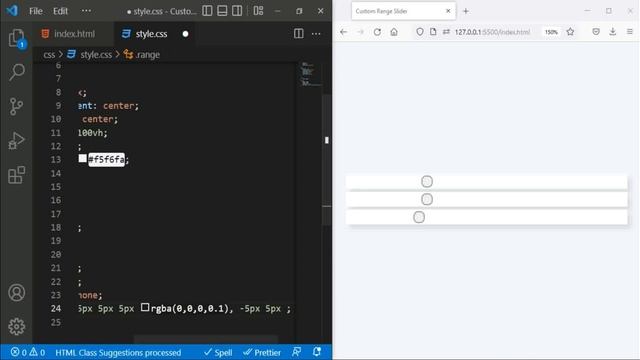Open browser application hamburger menu
This screenshot has height=360, width=640.
[x=630, y=32]
